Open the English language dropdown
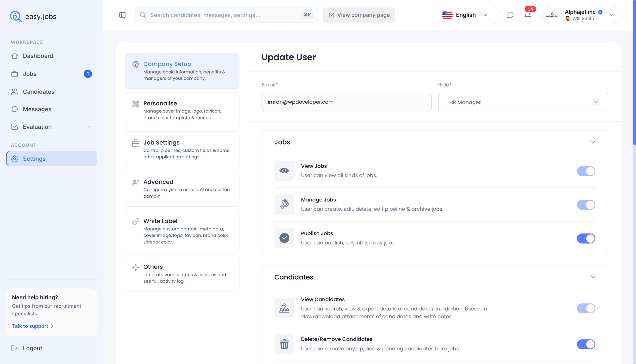The image size is (636, 364). coord(467,15)
